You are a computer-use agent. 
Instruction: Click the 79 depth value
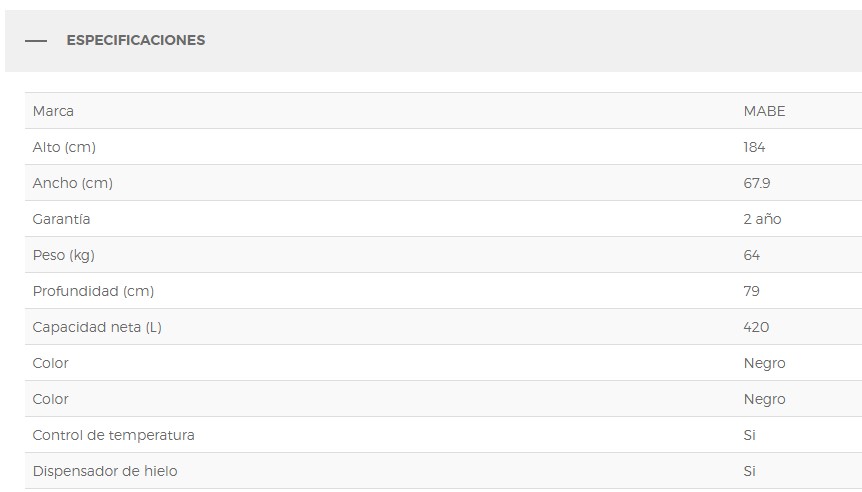[751, 291]
